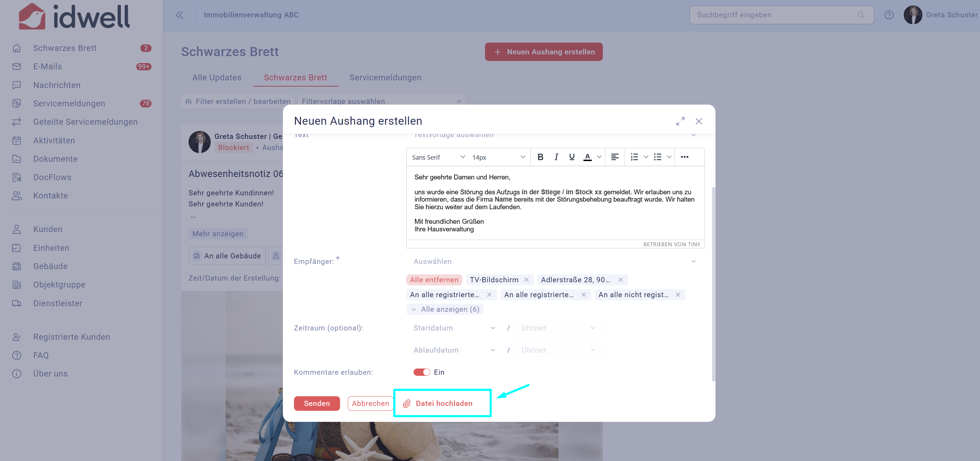Open the Ablaufdatum picker
Screen dimensions: 980x461
(454, 350)
